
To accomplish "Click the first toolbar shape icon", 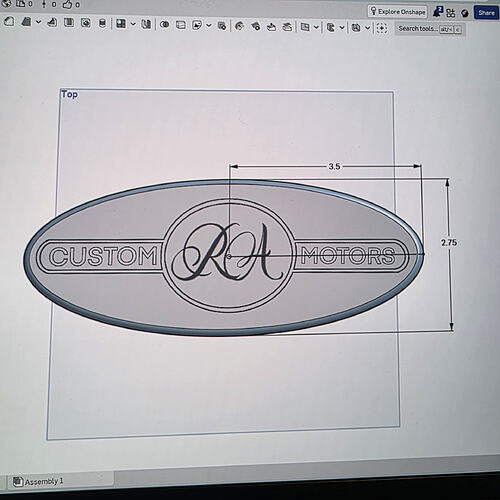I will tap(9, 22).
